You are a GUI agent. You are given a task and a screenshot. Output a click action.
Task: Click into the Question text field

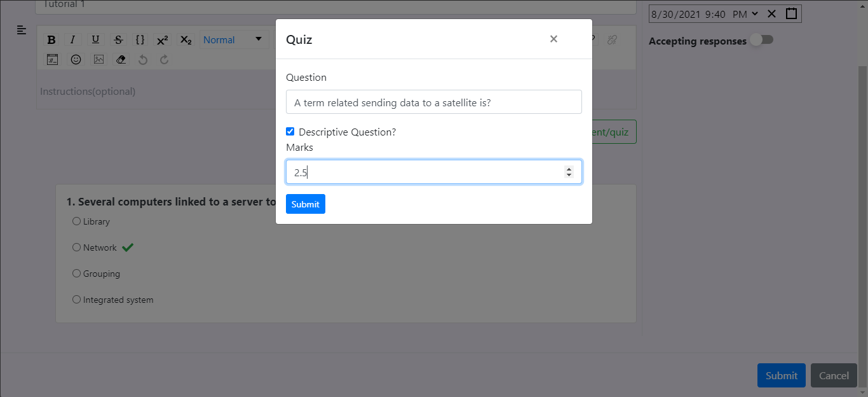(x=434, y=102)
